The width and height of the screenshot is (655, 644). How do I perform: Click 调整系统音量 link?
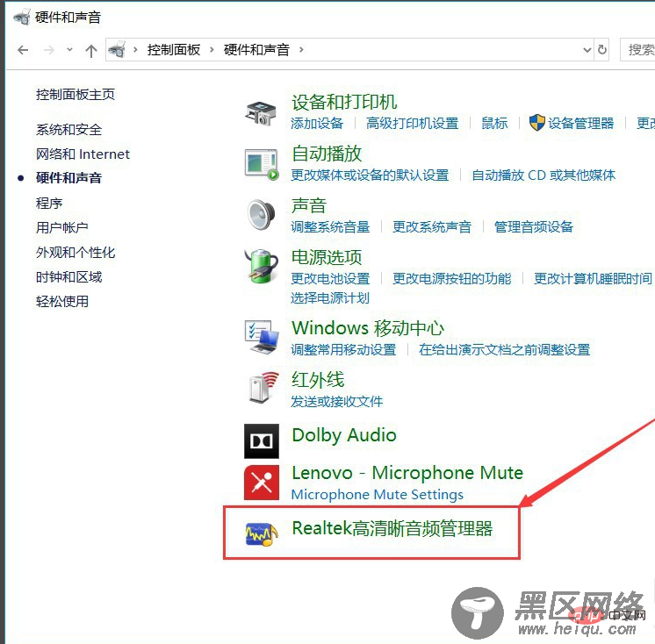coord(330,226)
